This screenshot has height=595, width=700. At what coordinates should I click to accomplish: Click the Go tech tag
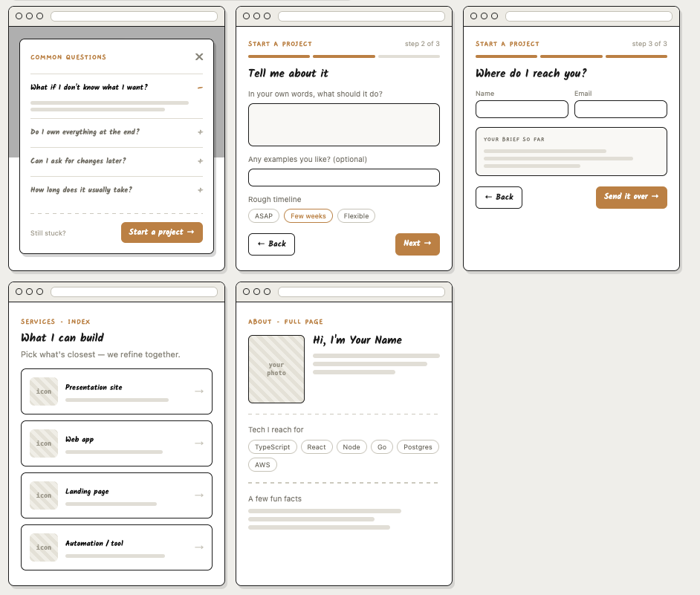pyautogui.click(x=382, y=447)
